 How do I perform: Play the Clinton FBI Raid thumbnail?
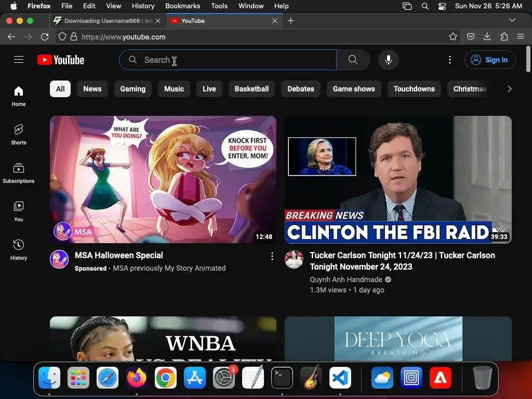398,179
